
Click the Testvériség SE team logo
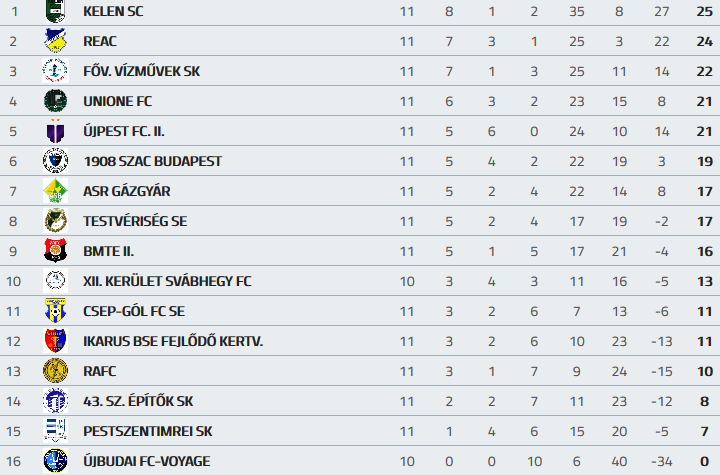[54, 221]
